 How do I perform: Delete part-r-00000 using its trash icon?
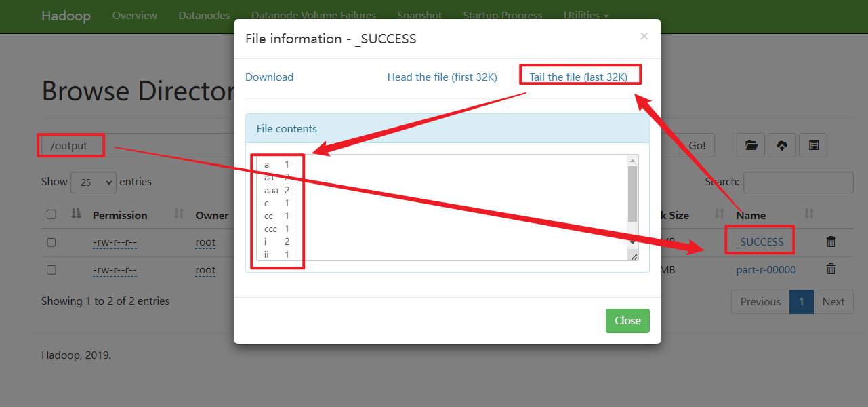pos(831,269)
